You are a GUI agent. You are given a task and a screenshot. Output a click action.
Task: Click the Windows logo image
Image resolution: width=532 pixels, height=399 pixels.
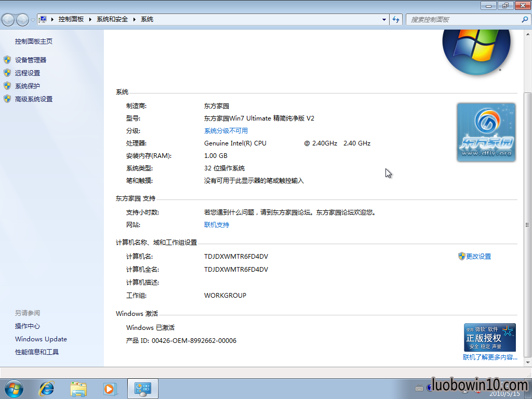coord(476,51)
